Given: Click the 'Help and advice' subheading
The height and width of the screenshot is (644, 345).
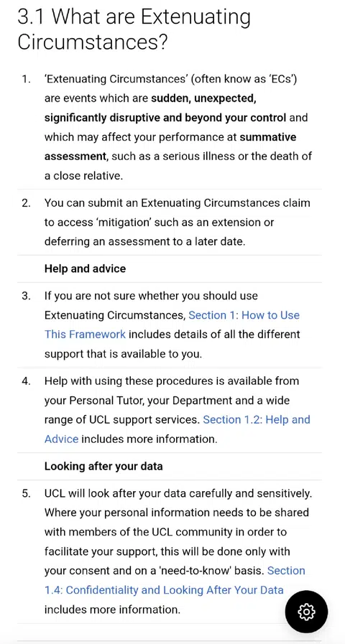Looking at the screenshot, I should (x=85, y=269).
